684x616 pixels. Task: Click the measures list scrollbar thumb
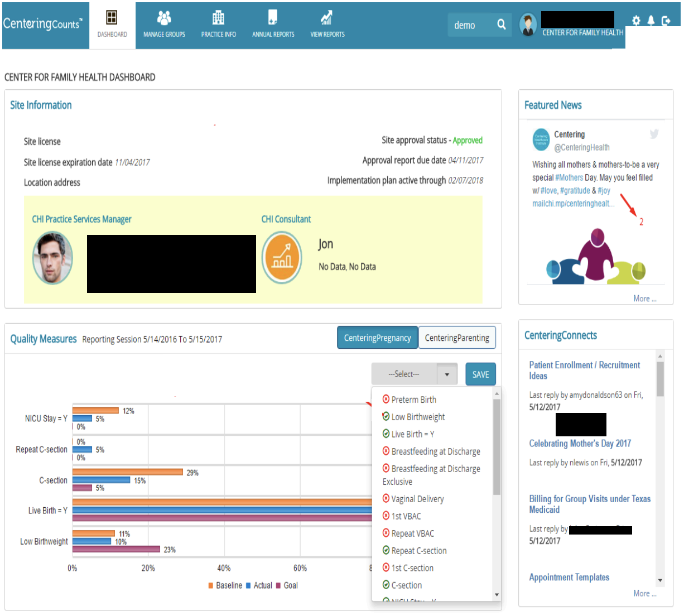pyautogui.click(x=497, y=447)
